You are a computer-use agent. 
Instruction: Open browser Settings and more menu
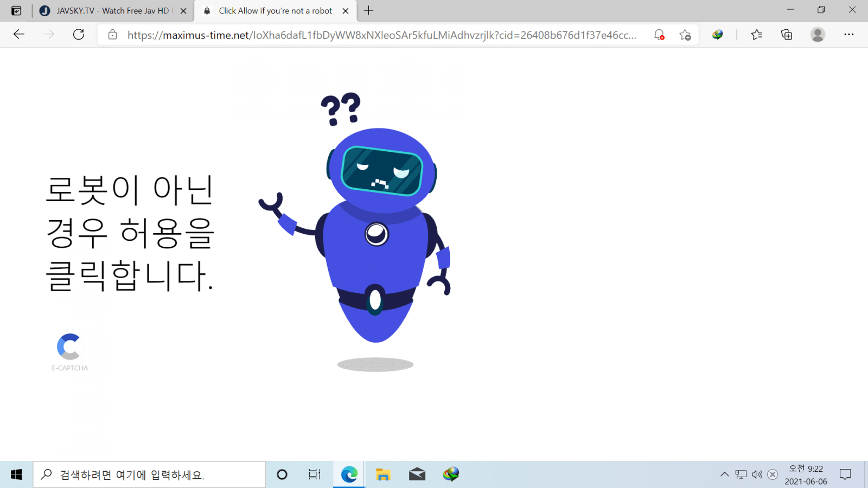point(849,35)
